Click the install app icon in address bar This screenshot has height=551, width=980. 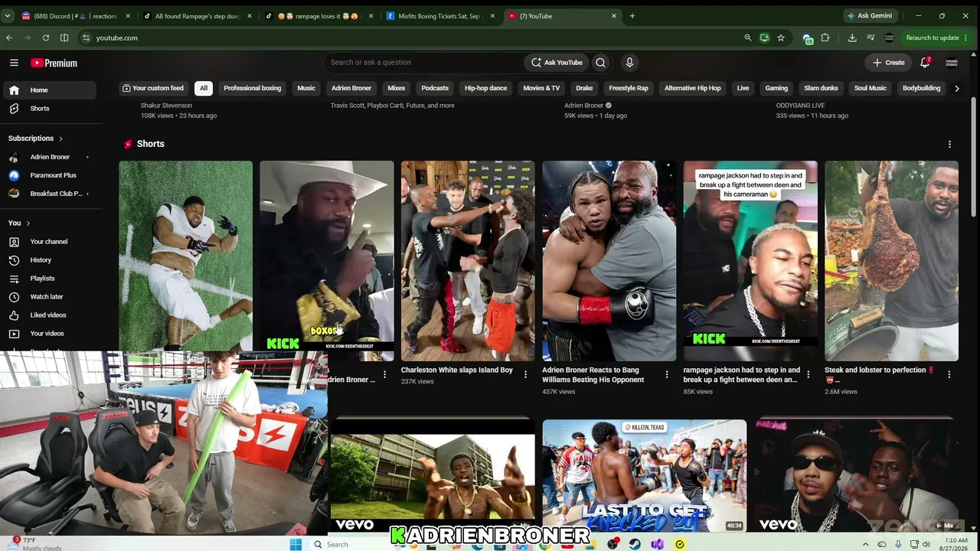coord(764,37)
